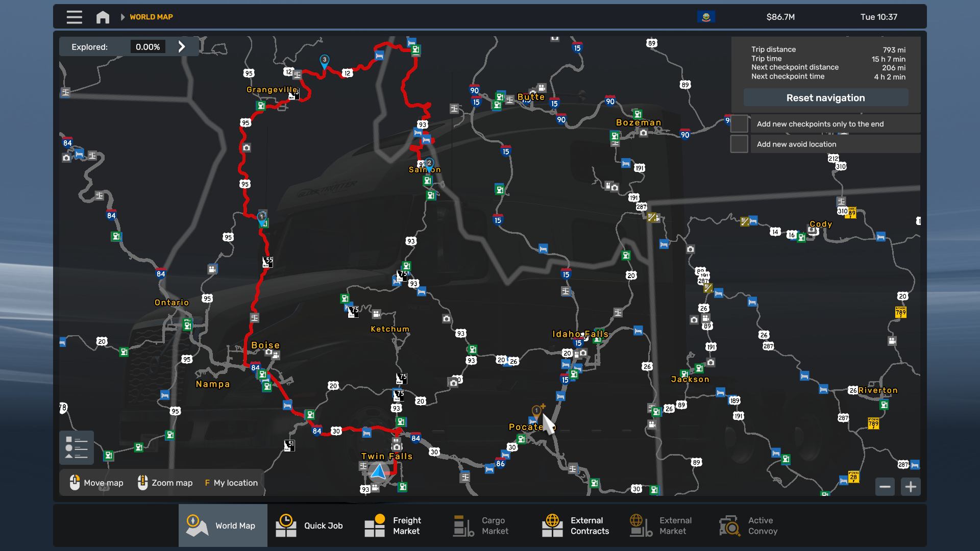Image resolution: width=980 pixels, height=551 pixels.
Task: Click the Boise city label on map
Action: [265, 345]
